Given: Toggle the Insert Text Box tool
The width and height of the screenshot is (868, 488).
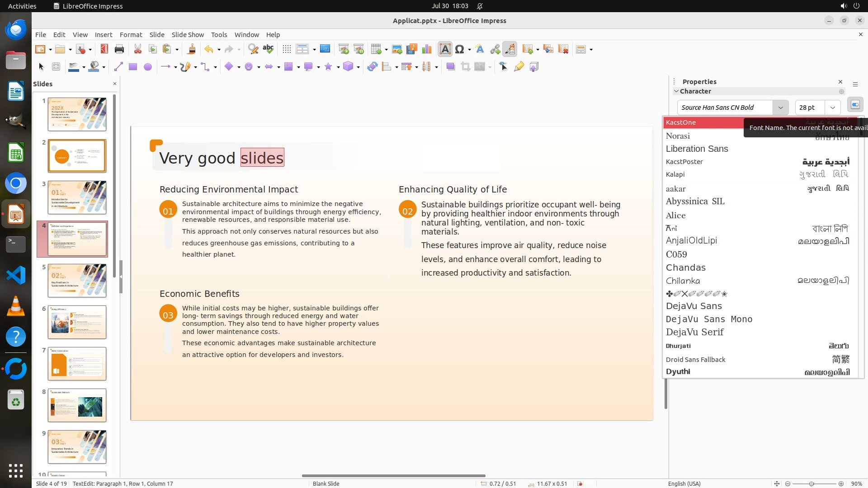Looking at the screenshot, I should (445, 49).
